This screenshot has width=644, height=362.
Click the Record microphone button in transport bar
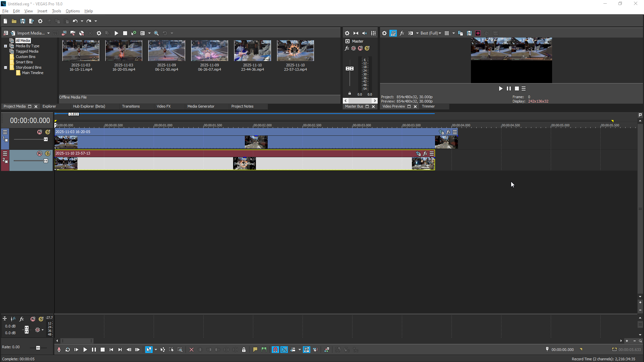pos(59,350)
